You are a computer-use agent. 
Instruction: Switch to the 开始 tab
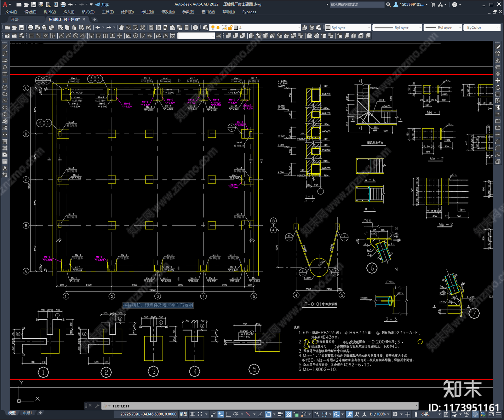(x=15, y=20)
